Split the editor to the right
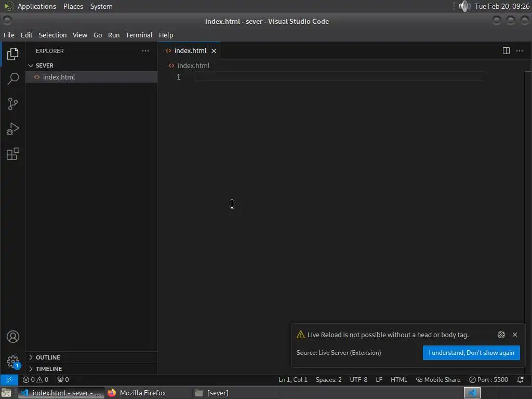Viewport: 532px width, 399px height. click(x=506, y=51)
